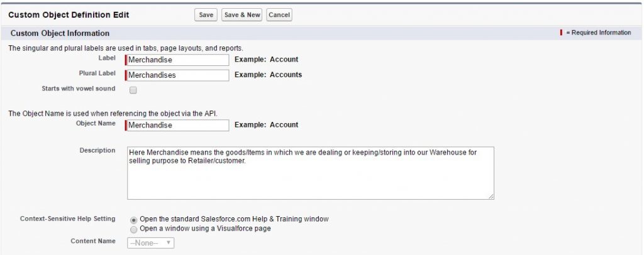
Task: Click the 'Open a window using a Visualforce page' text
Action: [x=205, y=229]
